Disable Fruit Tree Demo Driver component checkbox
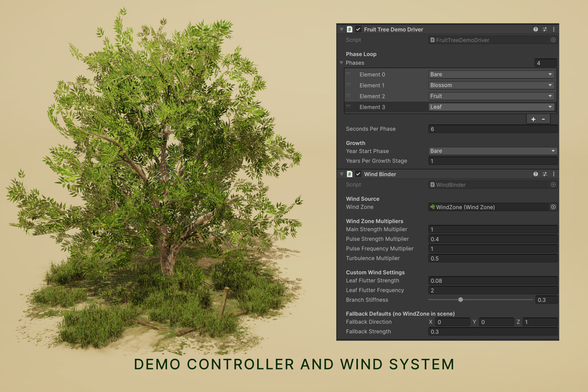The width and height of the screenshot is (588, 392). (x=359, y=29)
